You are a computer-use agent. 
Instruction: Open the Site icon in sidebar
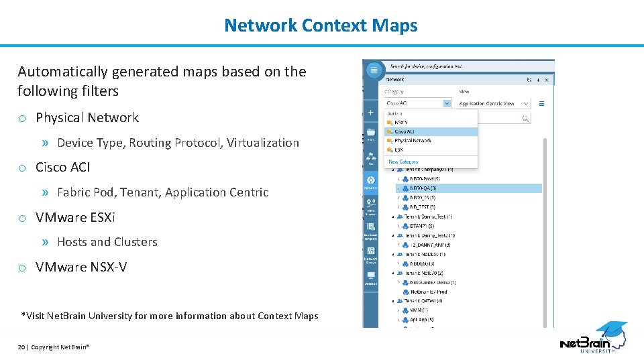pos(371,156)
